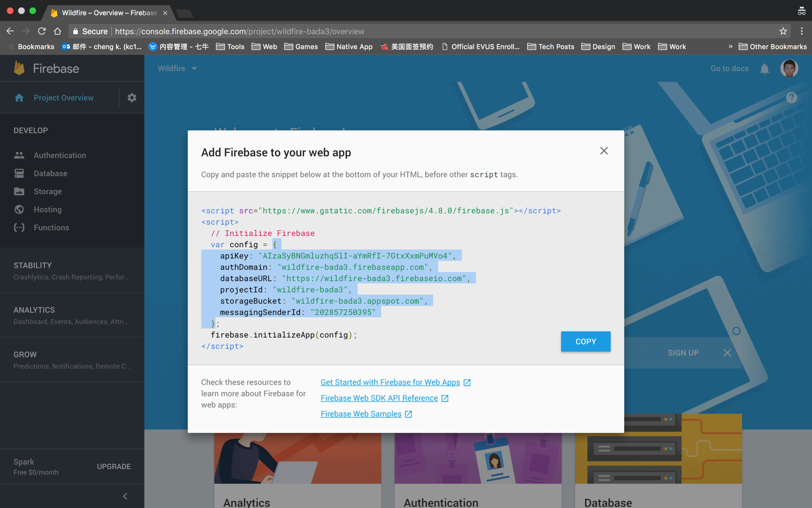Open the user account avatar

[x=789, y=68]
